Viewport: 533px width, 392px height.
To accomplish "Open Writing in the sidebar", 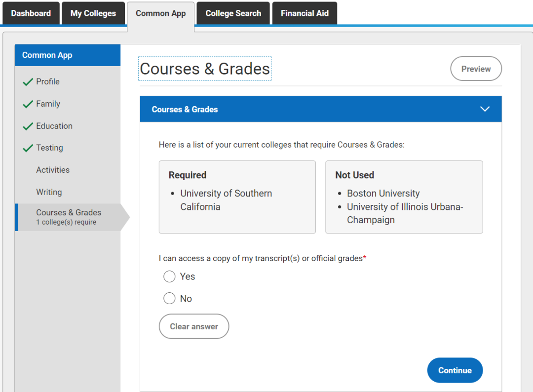I will 49,192.
